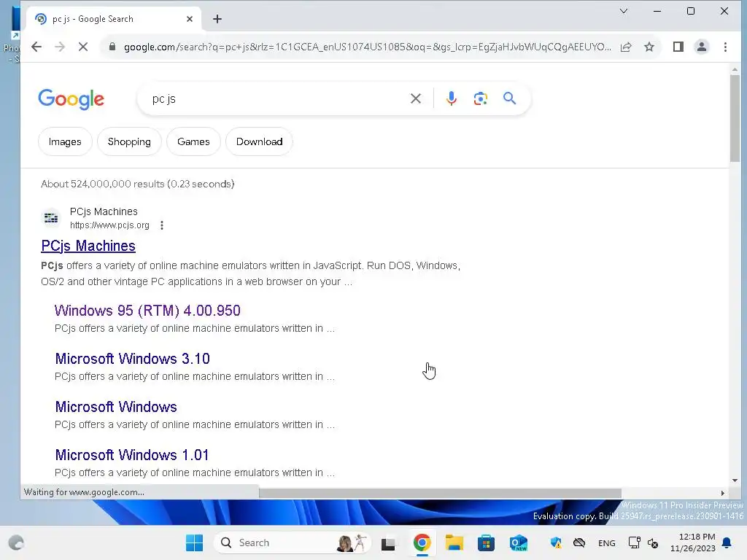Start voice search with the microphone icon

[x=451, y=98]
